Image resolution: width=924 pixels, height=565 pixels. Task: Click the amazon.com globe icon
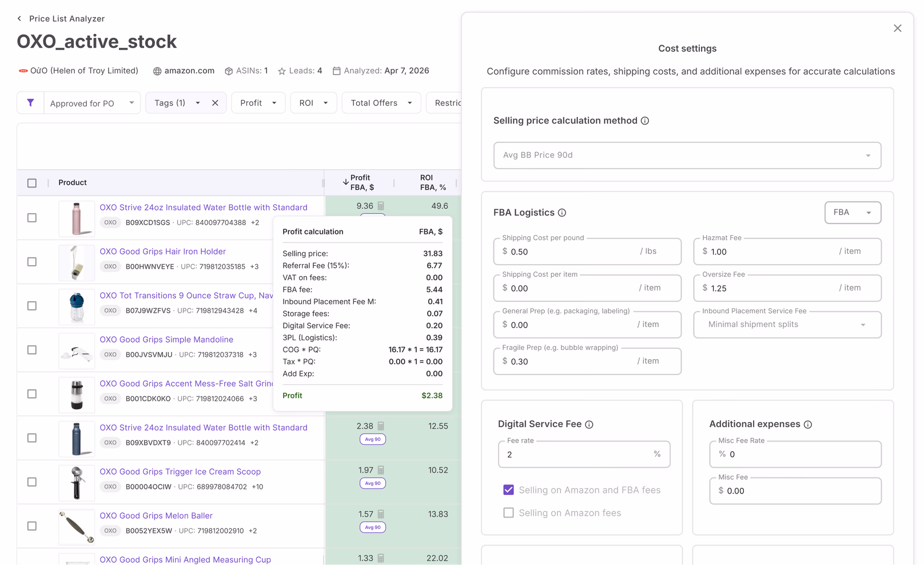point(157,71)
